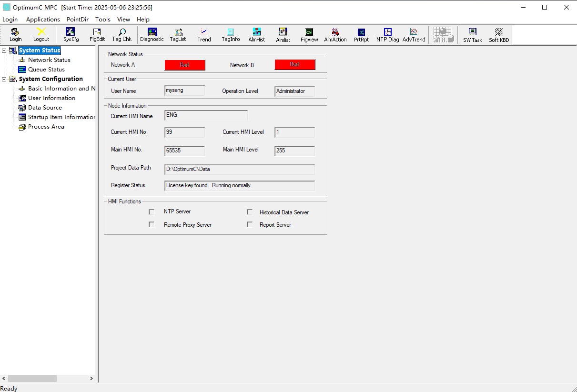Viewport: 577px width, 392px height.
Task: Open the Applications menu
Action: click(x=43, y=20)
